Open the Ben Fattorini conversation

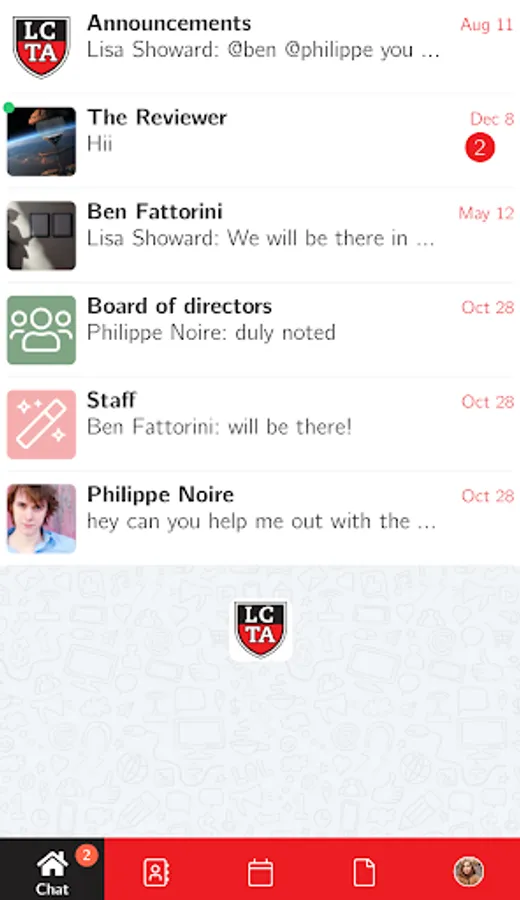pos(260,235)
